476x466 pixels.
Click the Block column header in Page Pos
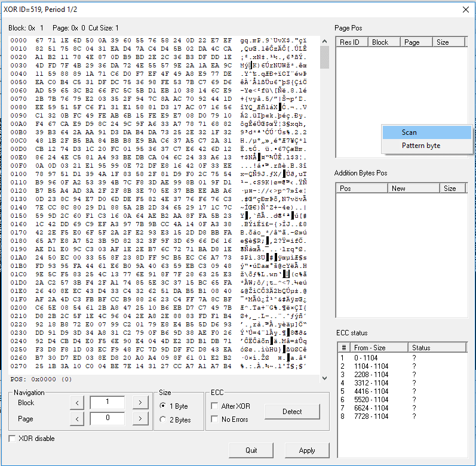click(384, 42)
